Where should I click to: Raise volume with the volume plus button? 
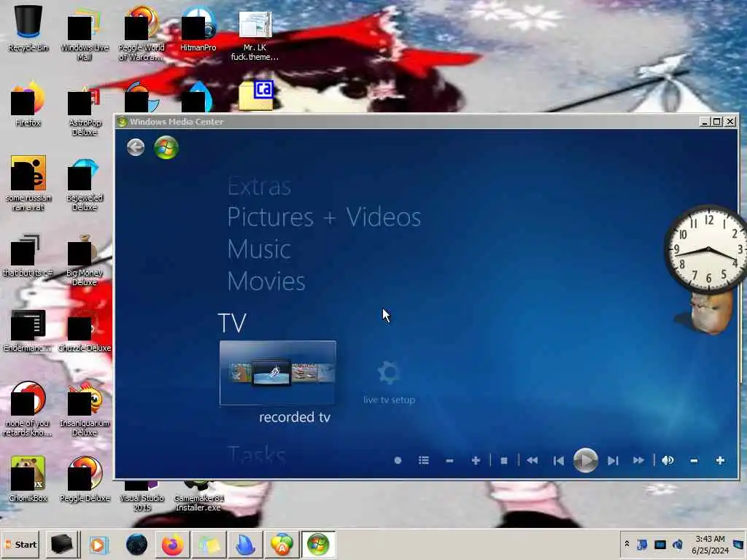point(720,461)
